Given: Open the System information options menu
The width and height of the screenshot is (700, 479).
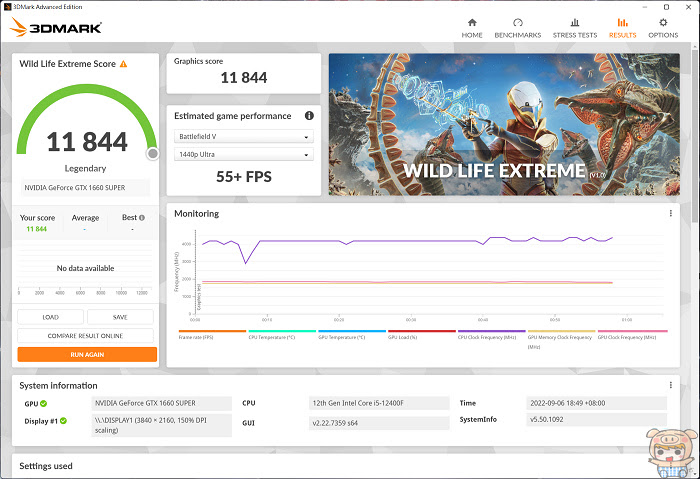Looking at the screenshot, I should 671,385.
